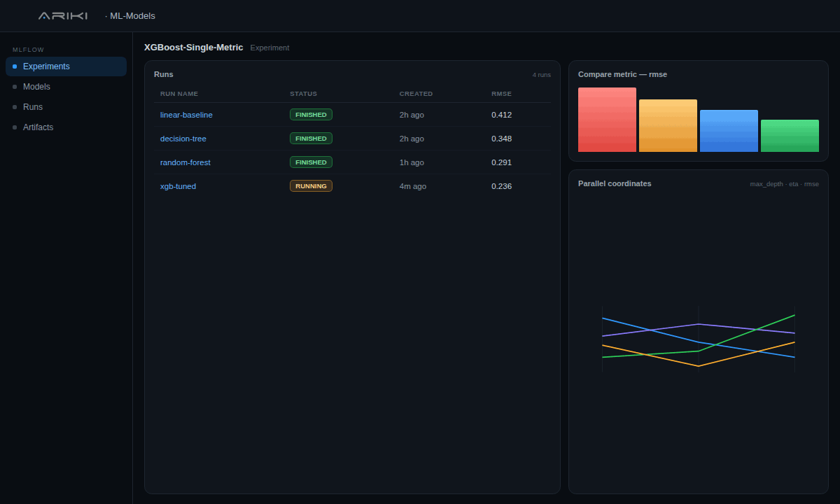Click the Runs panel heading

[x=164, y=74]
